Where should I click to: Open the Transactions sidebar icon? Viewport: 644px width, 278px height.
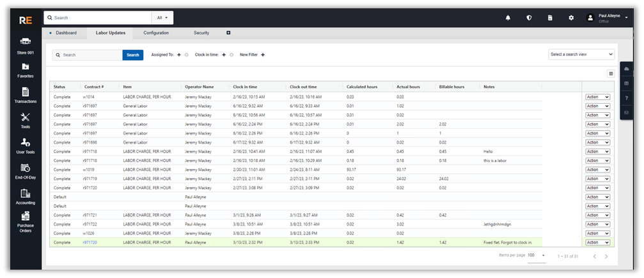click(26, 92)
